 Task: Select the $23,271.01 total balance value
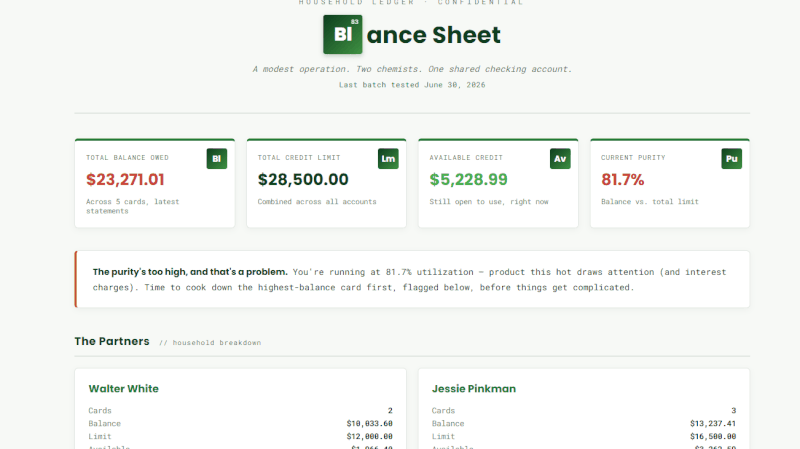click(x=125, y=180)
